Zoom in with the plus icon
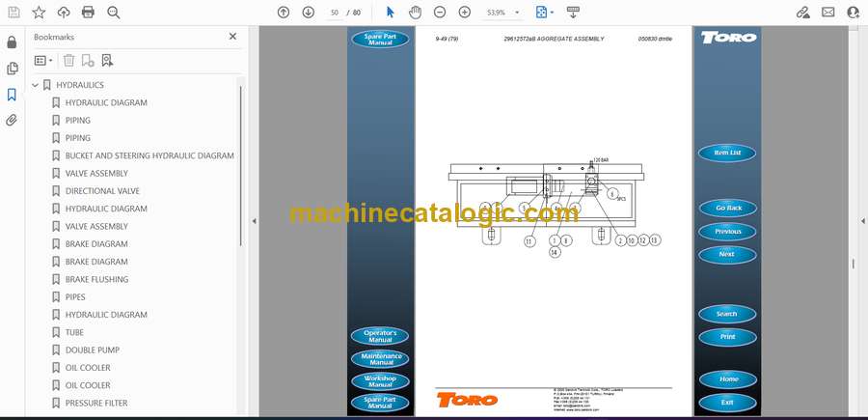Image resolution: width=868 pixels, height=420 pixels. click(x=465, y=13)
